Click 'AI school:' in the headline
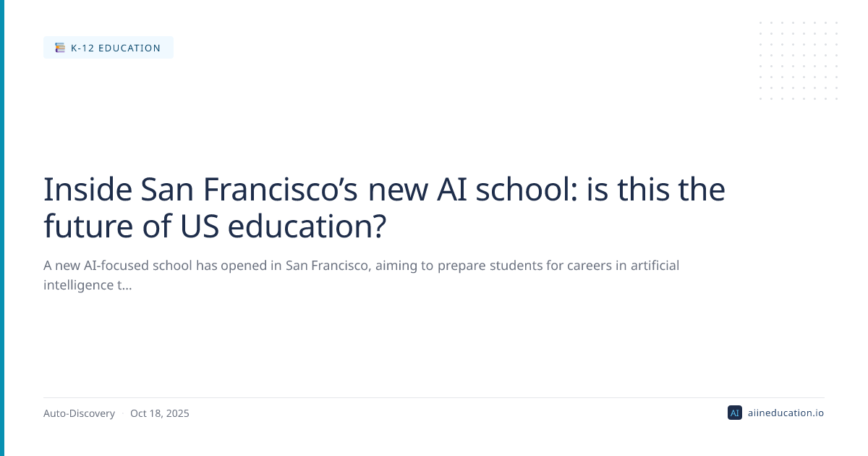 coord(528,190)
